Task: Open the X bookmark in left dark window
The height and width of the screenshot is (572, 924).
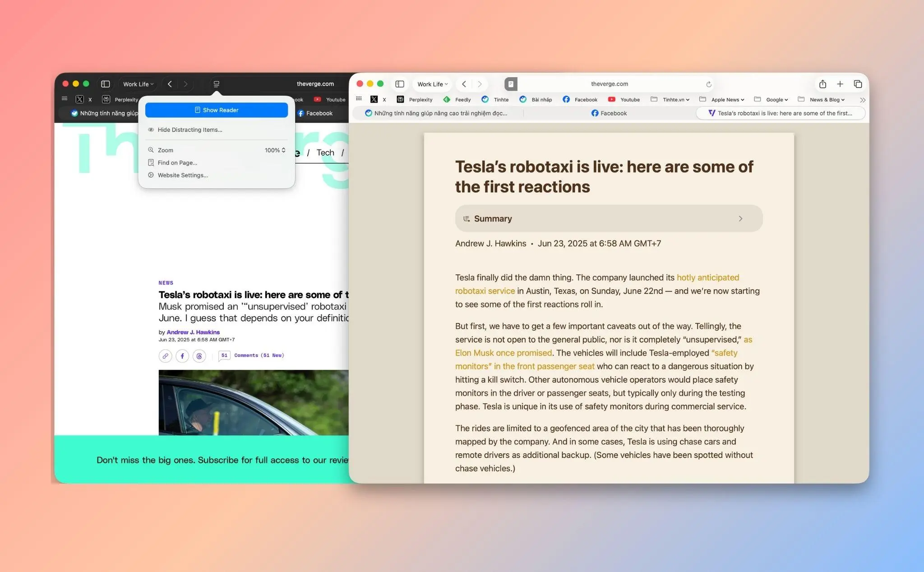Action: (x=84, y=99)
